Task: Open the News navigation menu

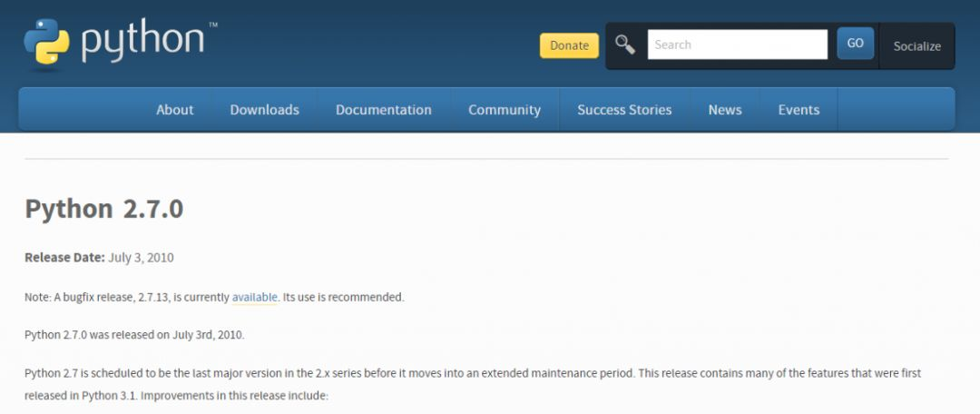Action: 725,110
